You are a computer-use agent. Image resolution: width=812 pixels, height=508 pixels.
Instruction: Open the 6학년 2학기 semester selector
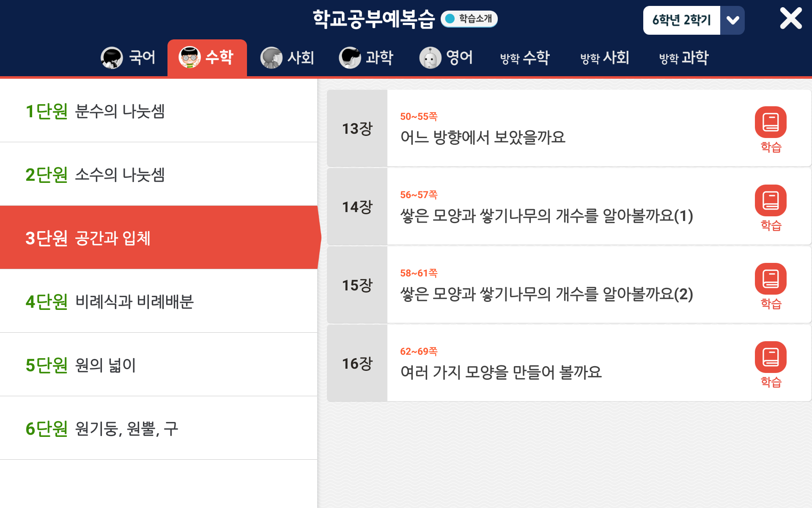pyautogui.click(x=681, y=20)
